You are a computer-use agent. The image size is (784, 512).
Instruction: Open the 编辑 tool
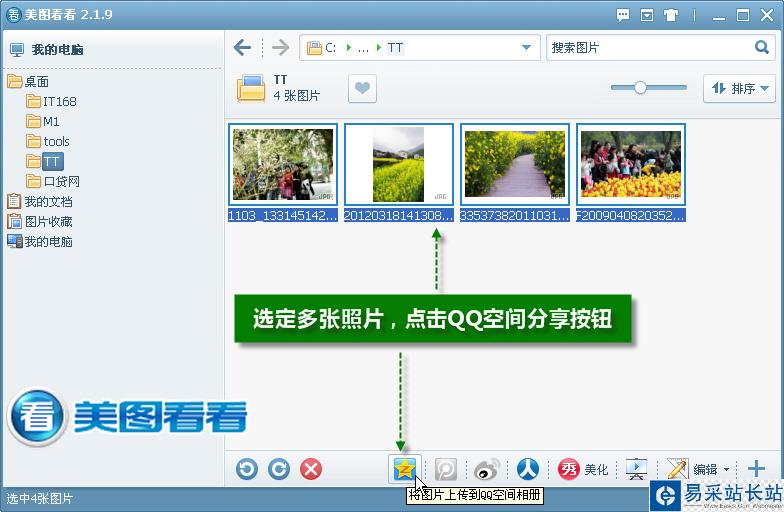click(x=692, y=470)
